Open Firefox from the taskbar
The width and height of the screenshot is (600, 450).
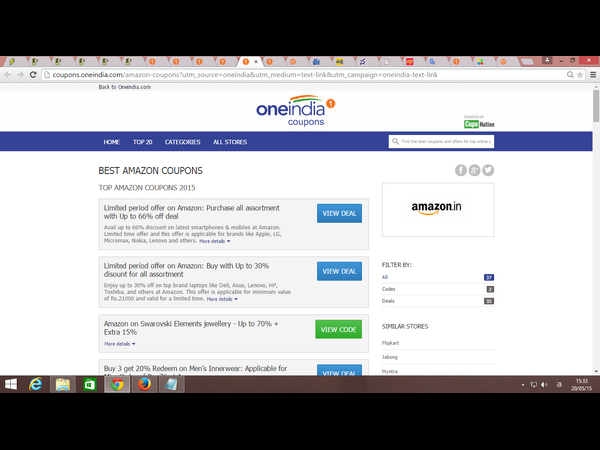(x=143, y=384)
